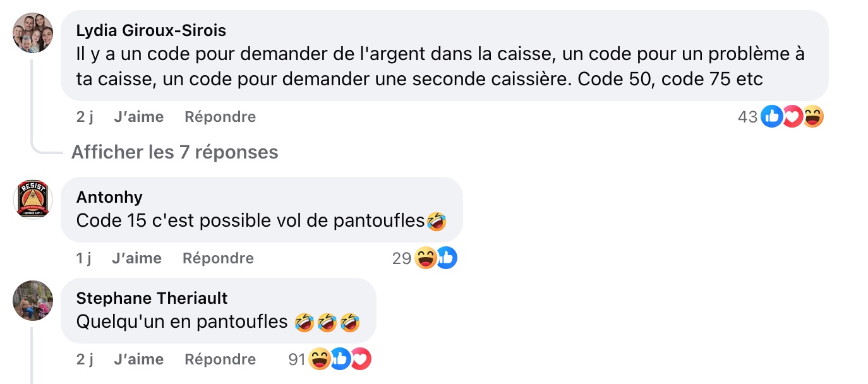The image size is (868, 384).
Task: Open Stephane Theriault's profile name link
Action: 152,298
